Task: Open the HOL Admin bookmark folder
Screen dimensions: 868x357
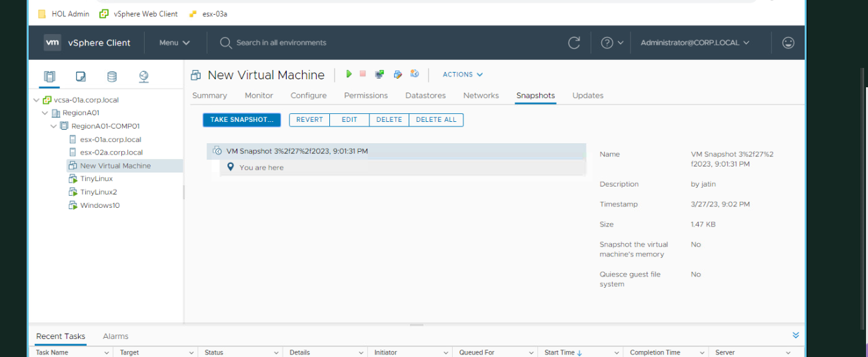Action: [63, 13]
